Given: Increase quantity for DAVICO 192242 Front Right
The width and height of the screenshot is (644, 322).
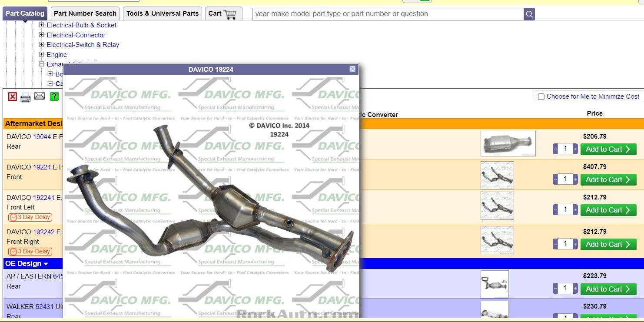Looking at the screenshot, I should tap(575, 244).
